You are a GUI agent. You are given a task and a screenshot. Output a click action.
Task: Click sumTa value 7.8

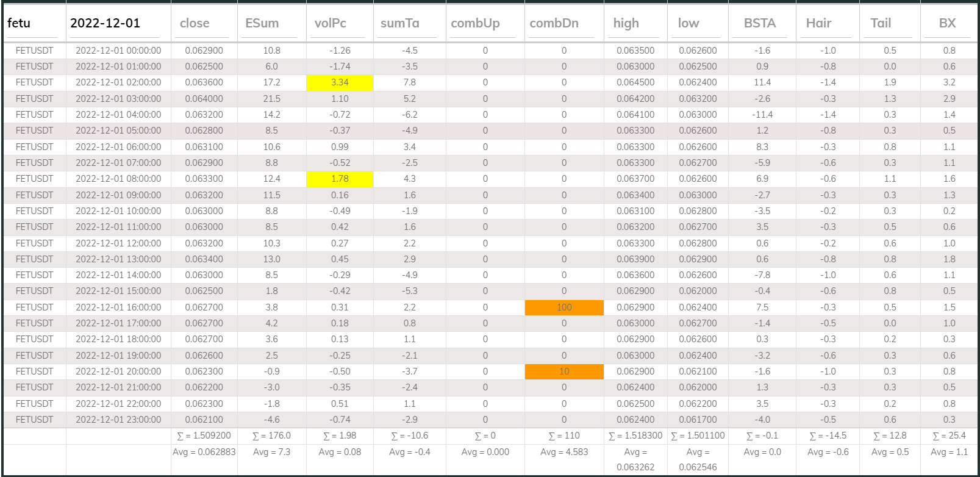(410, 82)
